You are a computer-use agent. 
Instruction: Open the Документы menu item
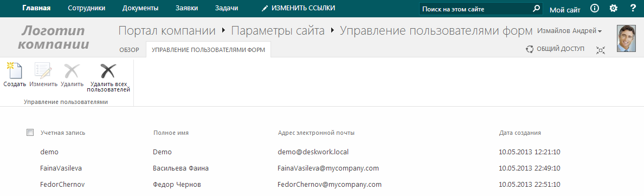tap(140, 8)
